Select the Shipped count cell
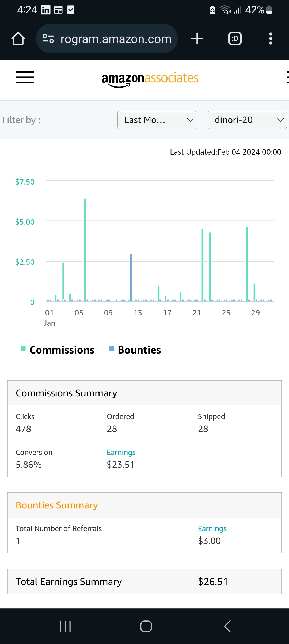 point(235,423)
